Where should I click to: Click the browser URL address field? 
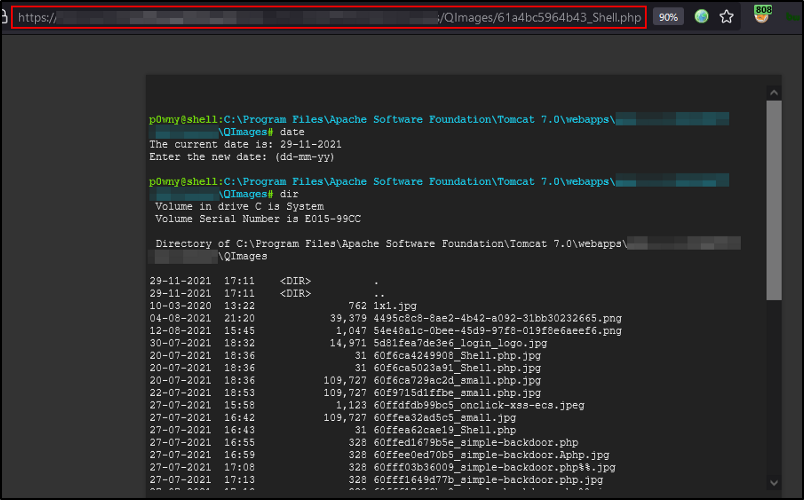tap(329, 17)
